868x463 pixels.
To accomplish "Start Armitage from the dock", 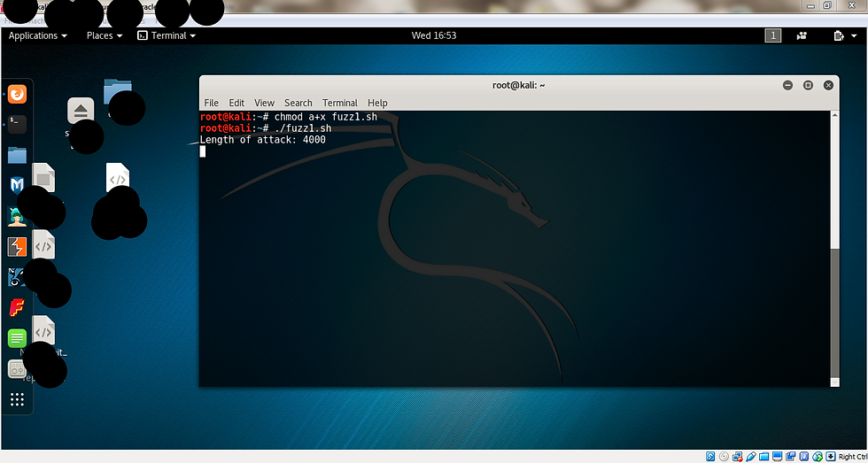I will [17, 216].
